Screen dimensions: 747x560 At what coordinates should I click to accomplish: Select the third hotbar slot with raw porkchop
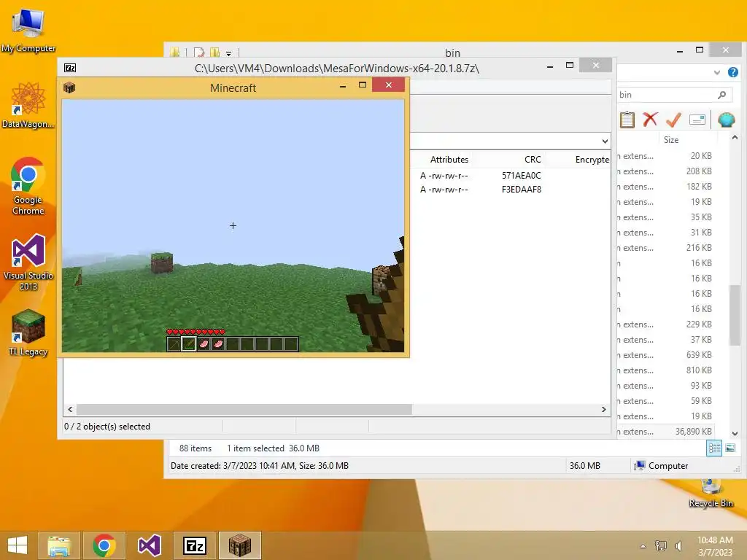(204, 344)
